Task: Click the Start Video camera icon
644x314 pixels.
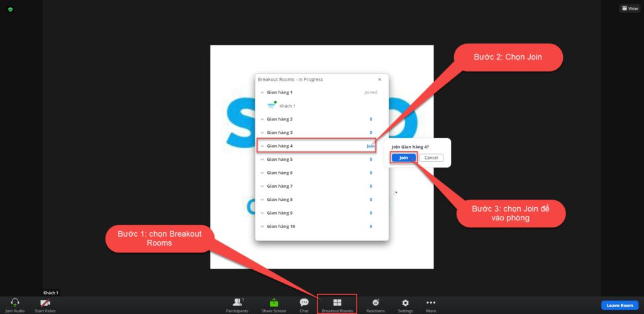Action: coord(45,303)
